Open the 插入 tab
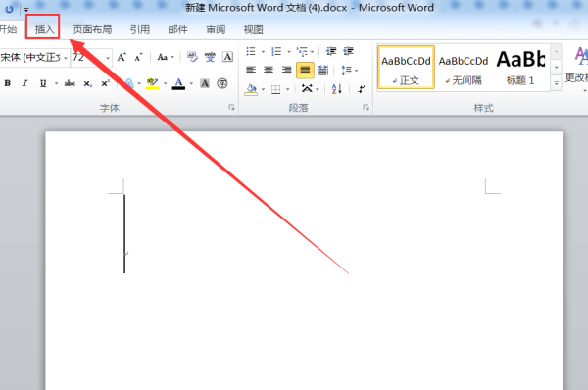588x390 pixels. tap(44, 29)
